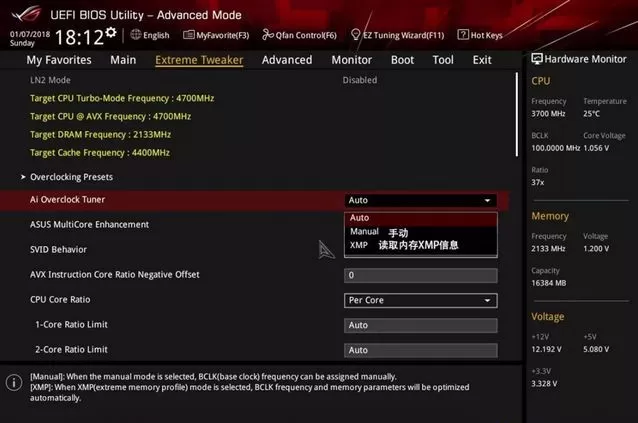Image resolution: width=638 pixels, height=423 pixels.
Task: Click the Hot Keys question icon
Action: click(x=463, y=35)
